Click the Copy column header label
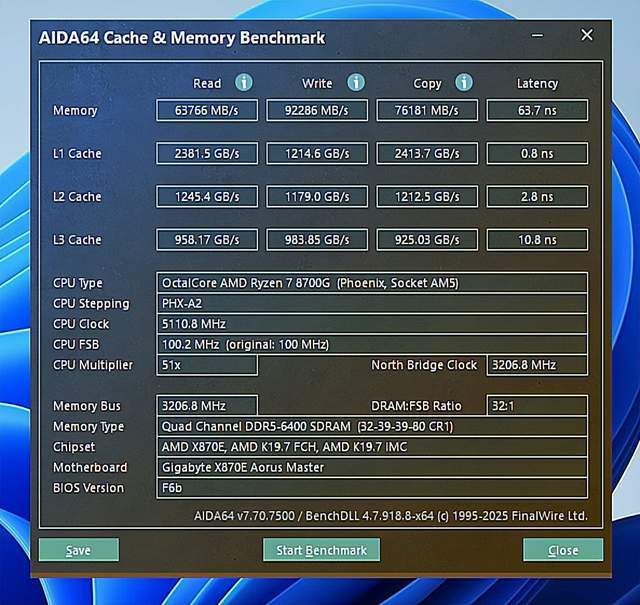Image resolution: width=640 pixels, height=605 pixels. coord(427,84)
